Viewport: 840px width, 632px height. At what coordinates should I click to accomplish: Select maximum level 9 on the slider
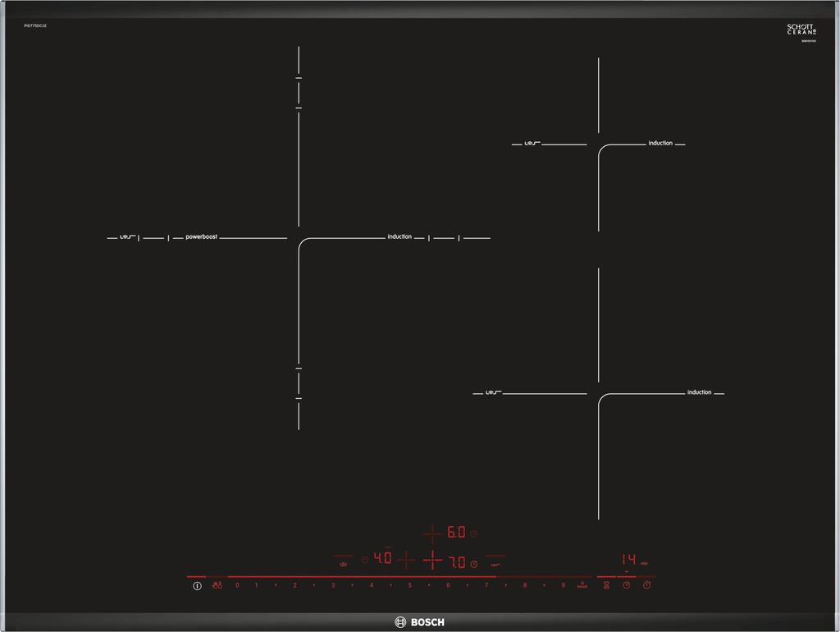[563, 585]
